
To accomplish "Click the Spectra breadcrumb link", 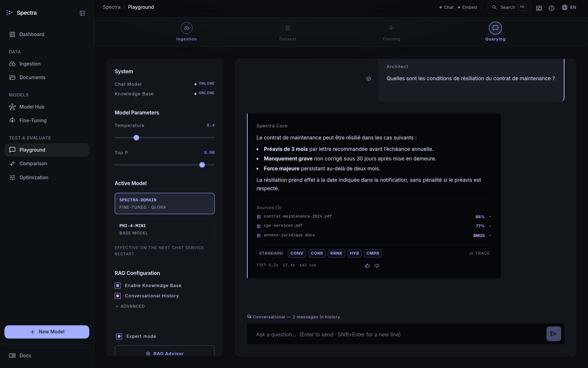I will [x=112, y=7].
